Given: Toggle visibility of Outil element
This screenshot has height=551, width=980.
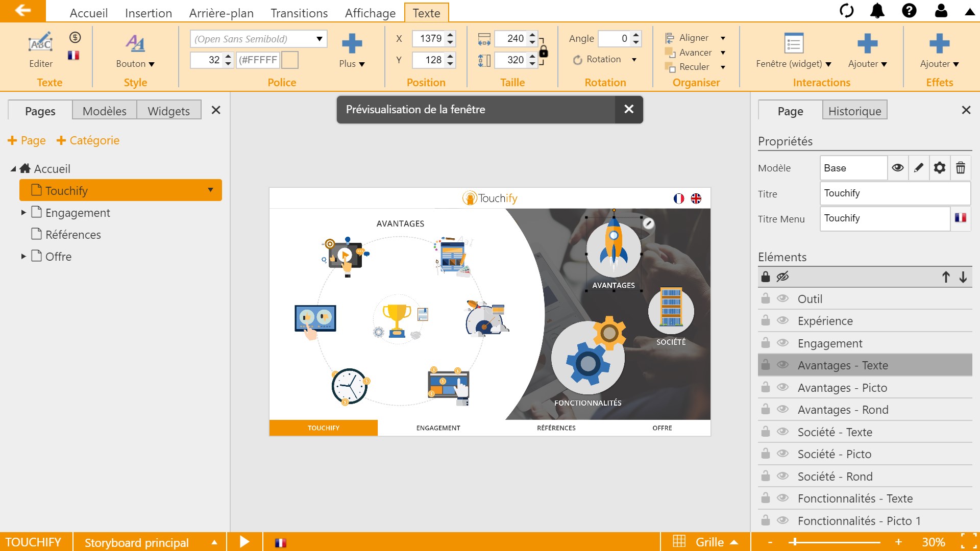Looking at the screenshot, I should point(782,298).
